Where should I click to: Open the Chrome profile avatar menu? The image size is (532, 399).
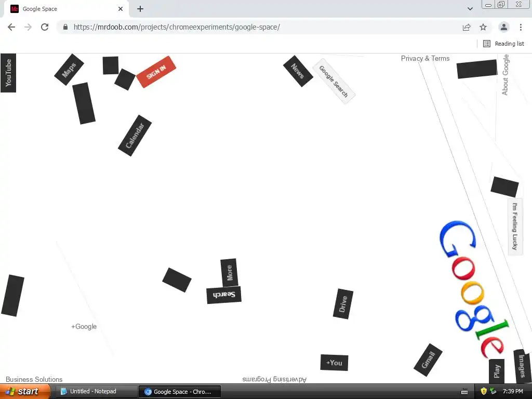[504, 27]
